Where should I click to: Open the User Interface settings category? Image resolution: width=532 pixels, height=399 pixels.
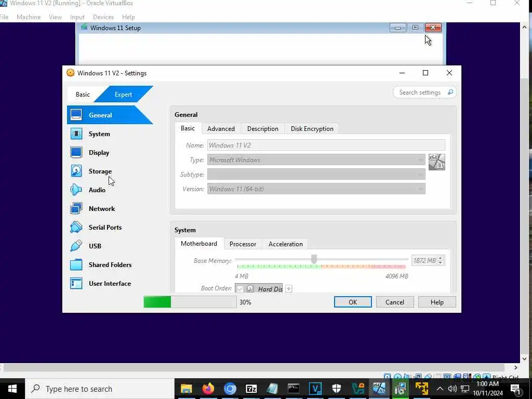(110, 283)
